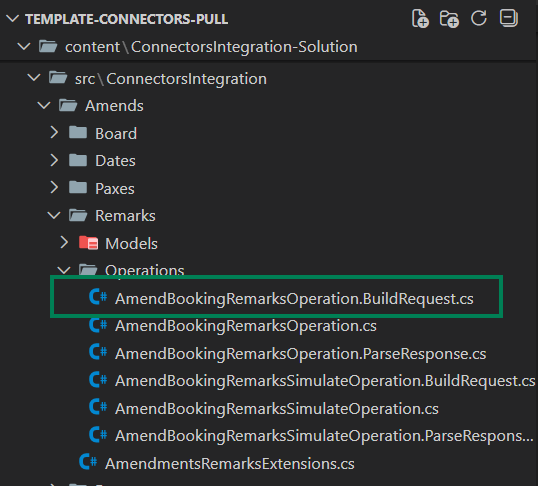Collapse the TEMPLATE-CONNECTORS-PULL section
Screen dimensions: 538x486
pos(13,19)
